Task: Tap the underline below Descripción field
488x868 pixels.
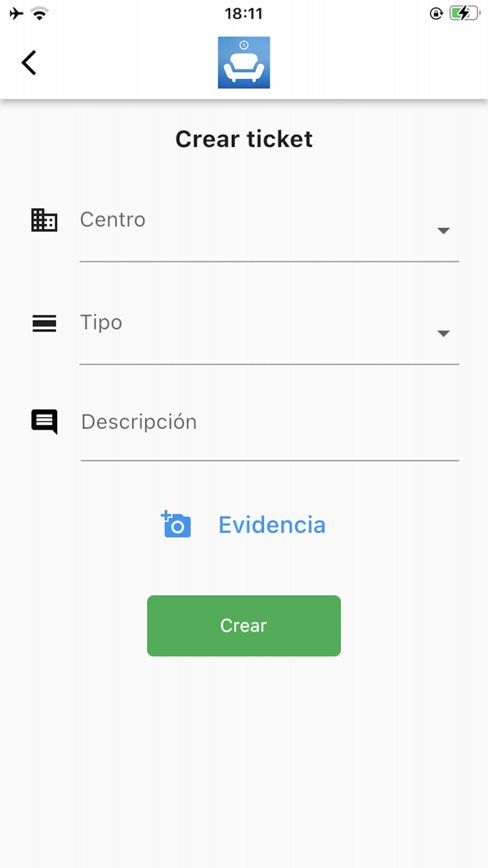Action: pyautogui.click(x=270, y=461)
